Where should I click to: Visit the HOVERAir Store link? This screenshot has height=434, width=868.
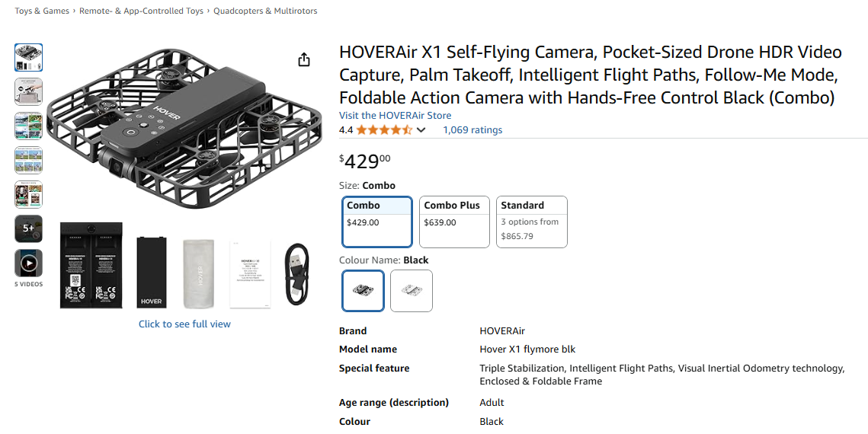(x=395, y=116)
